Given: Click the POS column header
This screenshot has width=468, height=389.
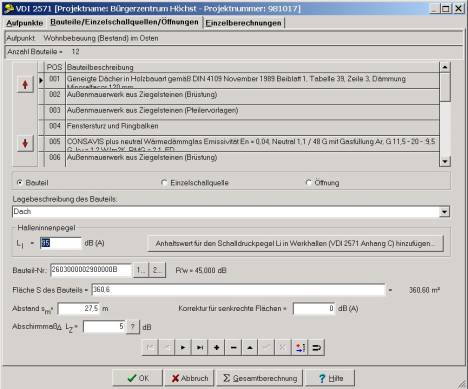Looking at the screenshot, I should [x=55, y=67].
